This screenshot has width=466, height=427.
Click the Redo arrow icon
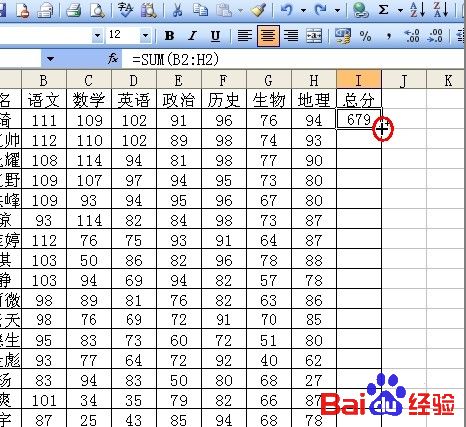pos(321,10)
